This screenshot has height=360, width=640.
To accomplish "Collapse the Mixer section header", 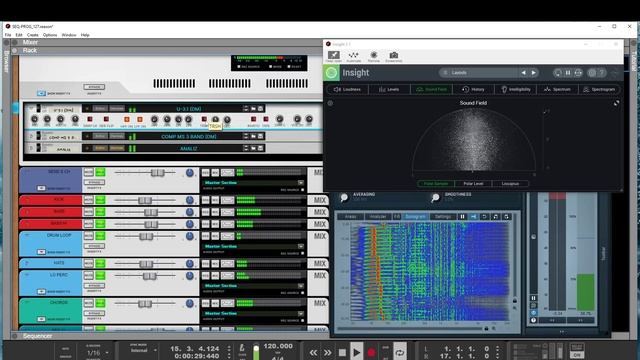I will (15, 42).
